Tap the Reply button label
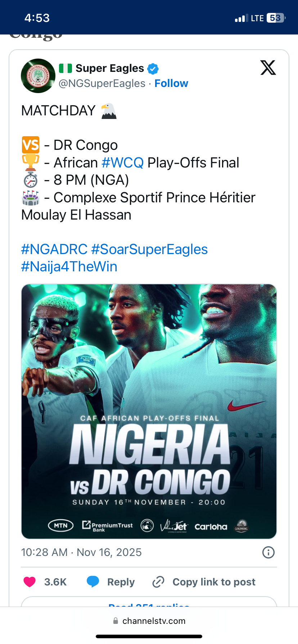The width and height of the screenshot is (298, 644). coord(121,582)
